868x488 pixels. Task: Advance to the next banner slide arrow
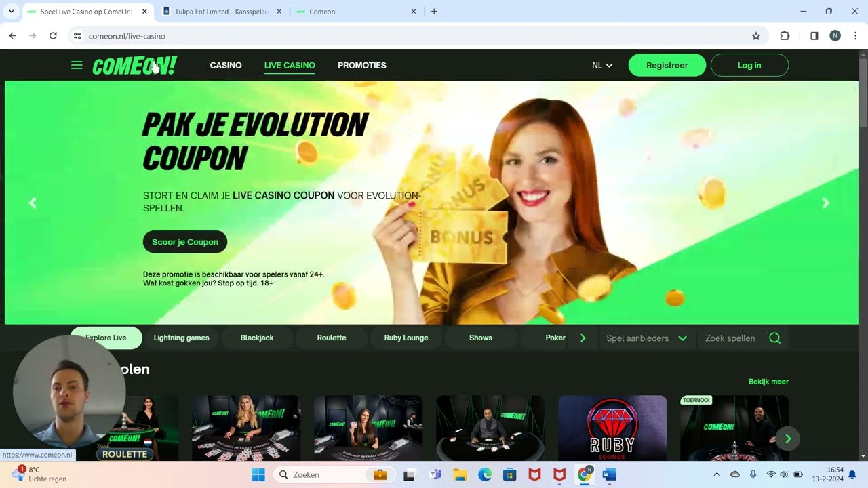coord(825,203)
